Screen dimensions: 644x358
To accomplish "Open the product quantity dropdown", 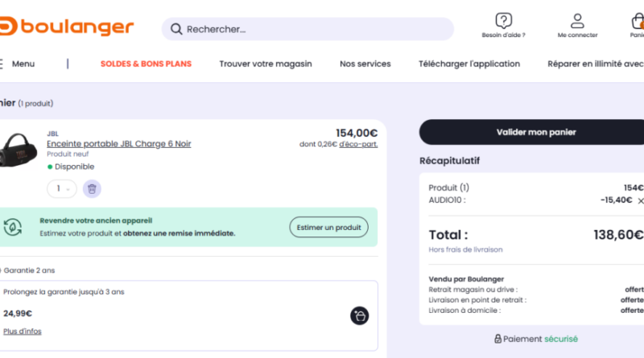I will point(62,189).
